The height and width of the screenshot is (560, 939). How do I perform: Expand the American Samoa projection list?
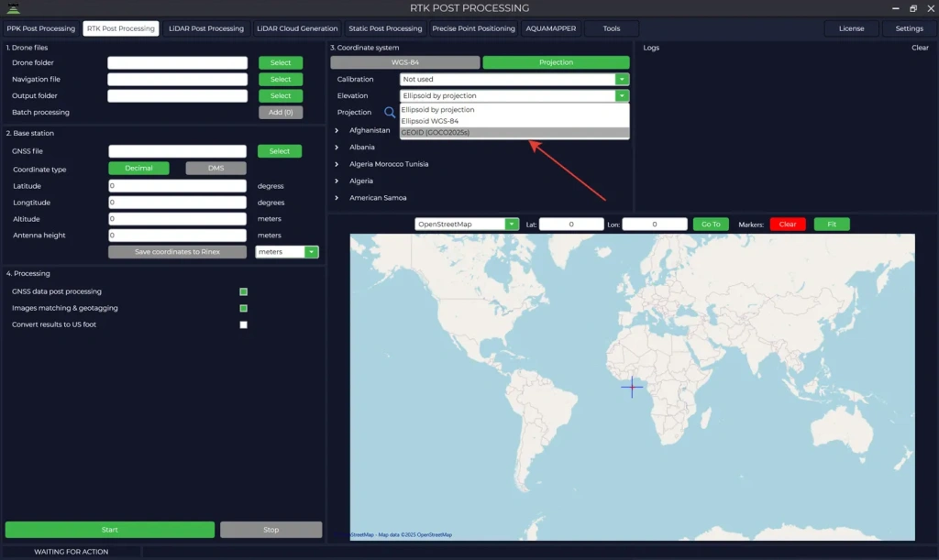[337, 197]
